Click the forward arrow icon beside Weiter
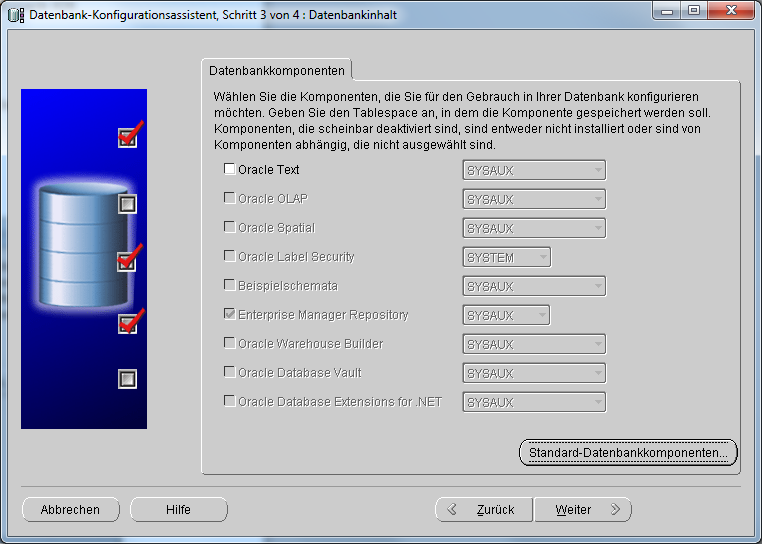 coord(615,509)
